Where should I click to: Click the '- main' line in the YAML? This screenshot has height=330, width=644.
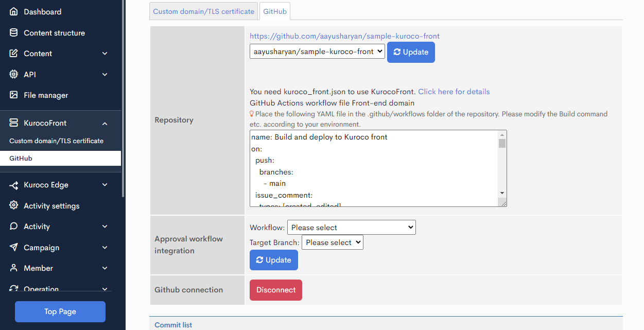274,184
